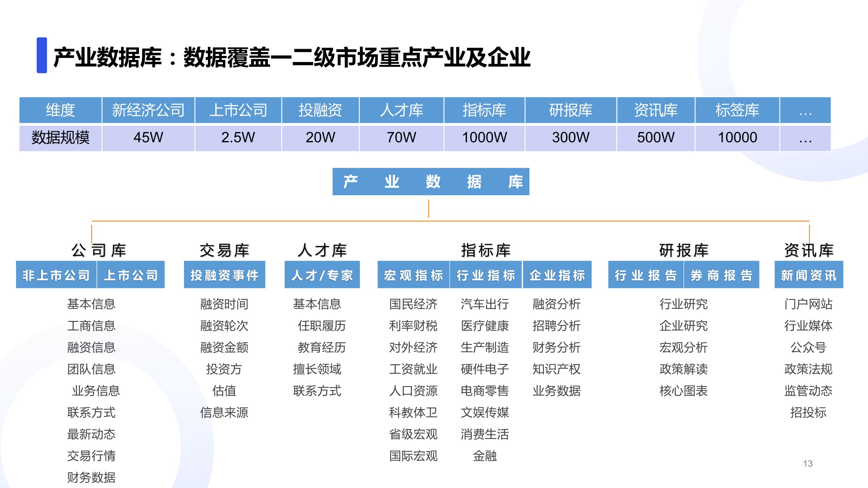
Task: Select the 企业指标 box
Action: (557, 274)
